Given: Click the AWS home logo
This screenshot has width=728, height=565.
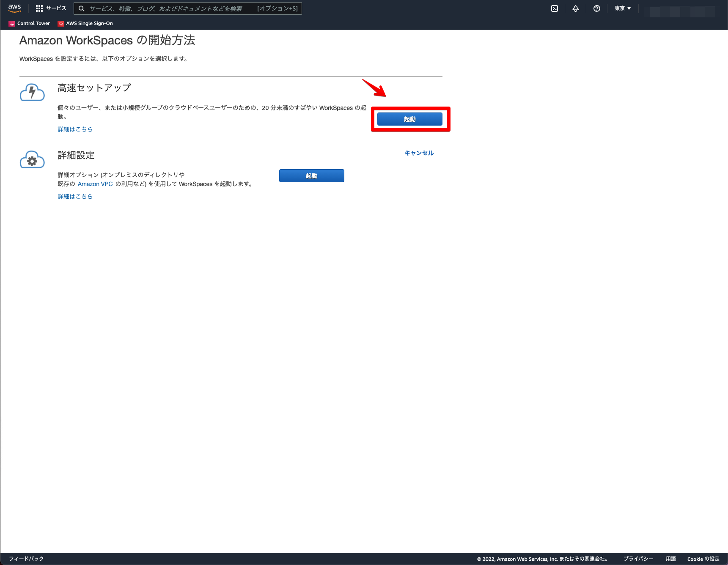Looking at the screenshot, I should (x=14, y=8).
